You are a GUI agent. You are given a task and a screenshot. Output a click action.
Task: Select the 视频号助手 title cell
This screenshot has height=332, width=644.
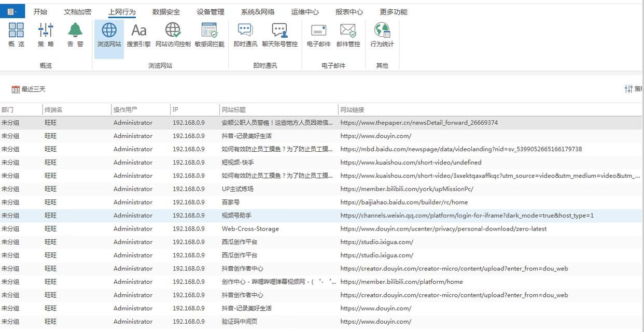click(x=236, y=215)
